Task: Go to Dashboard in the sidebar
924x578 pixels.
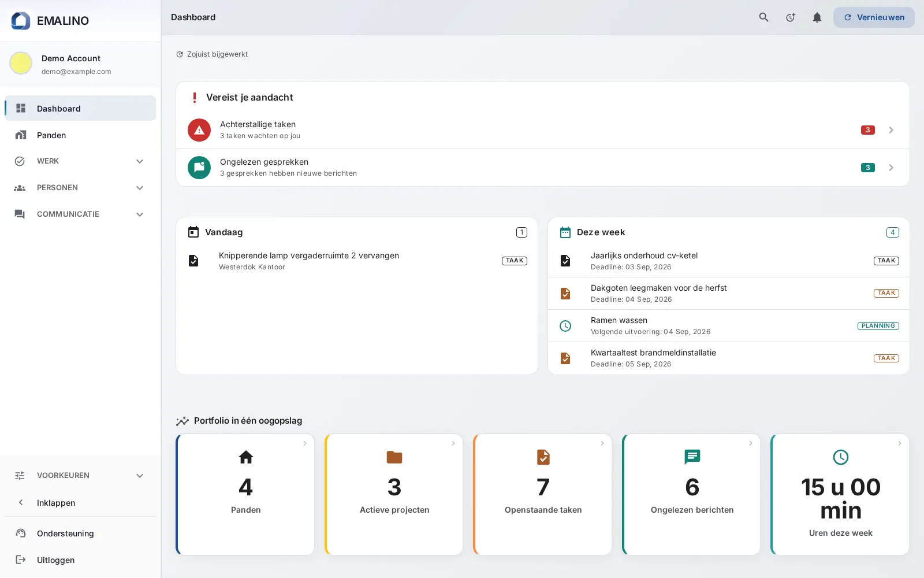Action: coord(80,108)
